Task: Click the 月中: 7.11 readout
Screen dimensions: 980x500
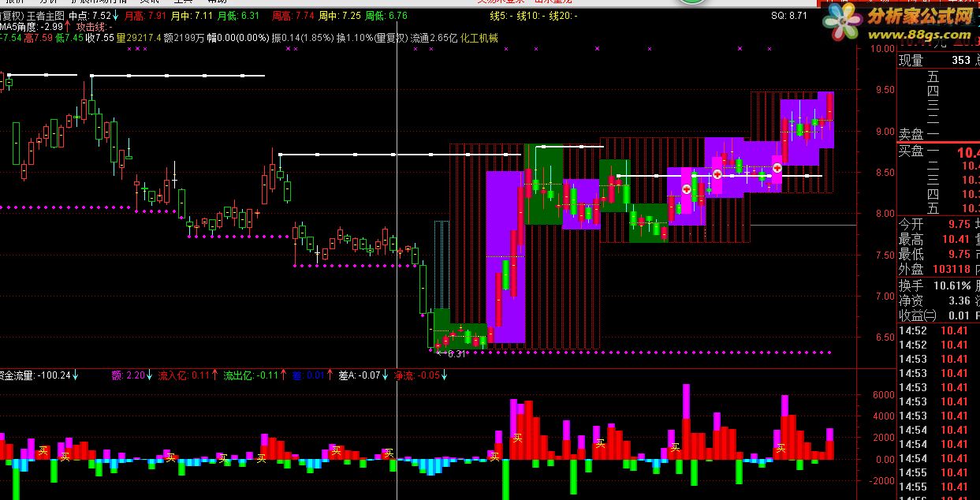Action: pyautogui.click(x=192, y=15)
